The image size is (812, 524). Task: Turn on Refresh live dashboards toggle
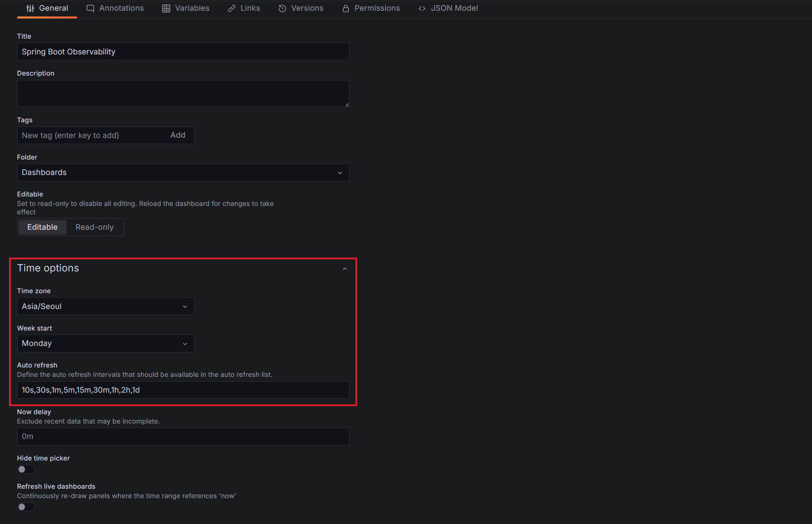[26, 507]
